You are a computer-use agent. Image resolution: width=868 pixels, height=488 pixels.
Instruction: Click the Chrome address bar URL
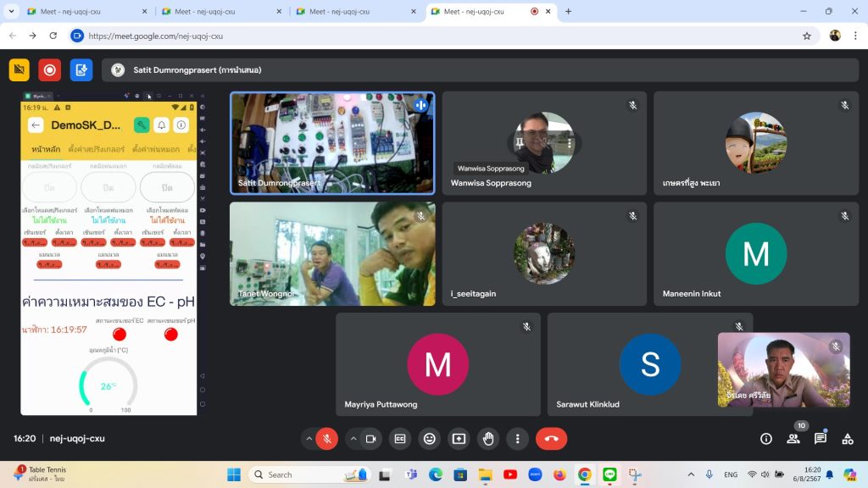156,36
